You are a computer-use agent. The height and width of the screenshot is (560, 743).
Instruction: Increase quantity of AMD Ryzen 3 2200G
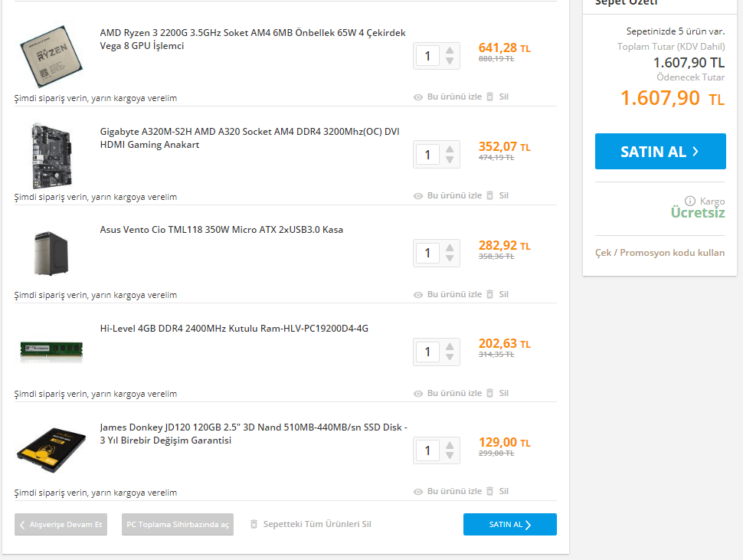tap(450, 51)
